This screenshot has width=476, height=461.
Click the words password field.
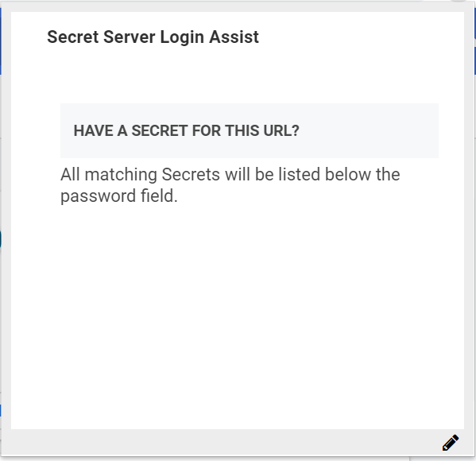(x=119, y=196)
